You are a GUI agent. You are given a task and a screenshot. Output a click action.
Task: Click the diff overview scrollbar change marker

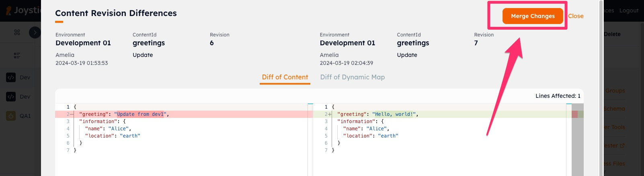tap(577, 114)
